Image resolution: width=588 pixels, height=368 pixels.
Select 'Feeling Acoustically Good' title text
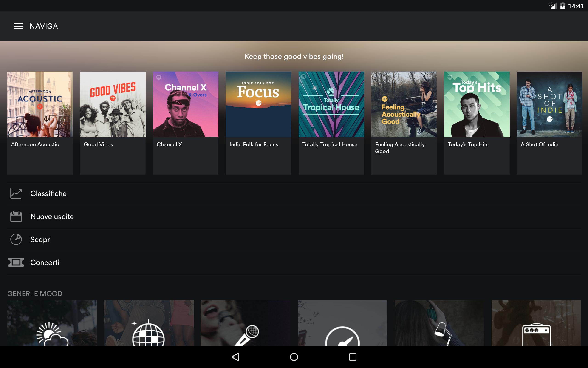point(400,148)
